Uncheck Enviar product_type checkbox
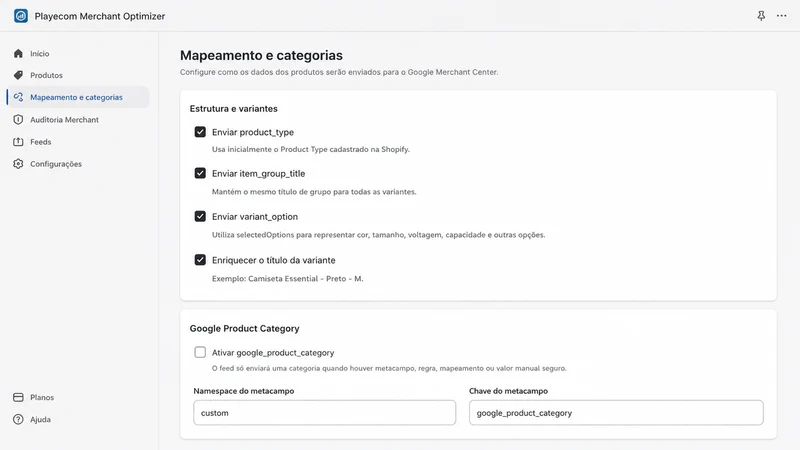The height and width of the screenshot is (450, 800). click(x=200, y=132)
